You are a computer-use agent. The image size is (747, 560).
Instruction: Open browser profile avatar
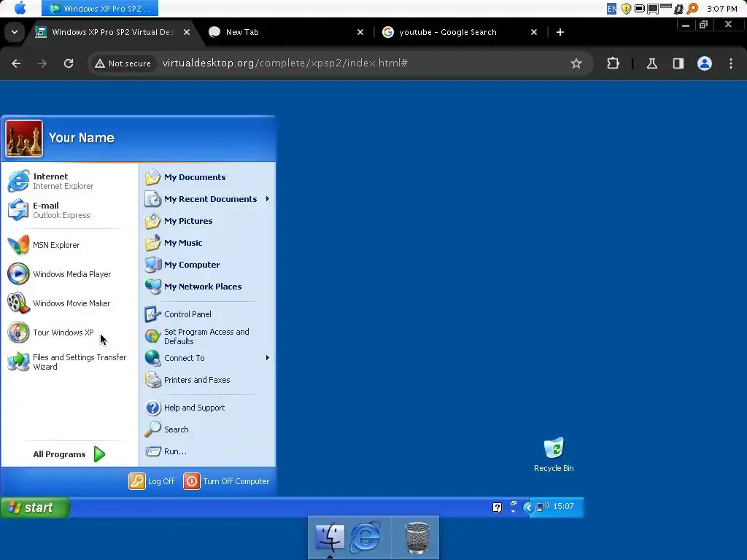(704, 63)
